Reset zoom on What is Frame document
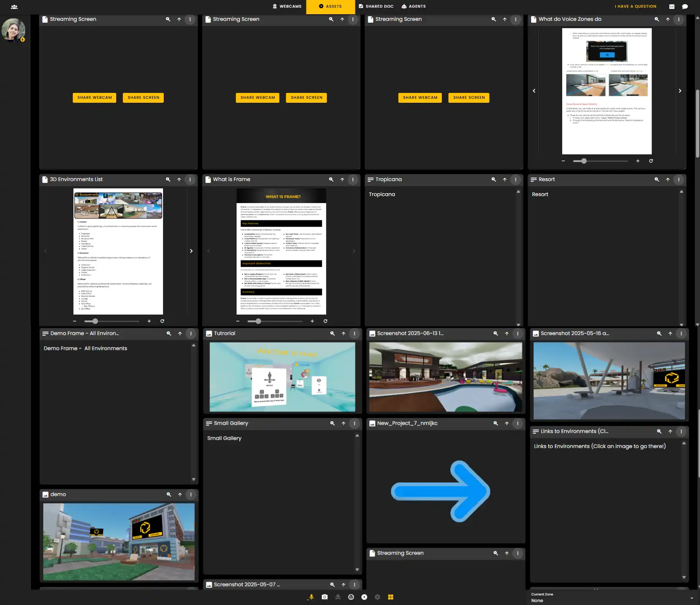 (x=325, y=321)
